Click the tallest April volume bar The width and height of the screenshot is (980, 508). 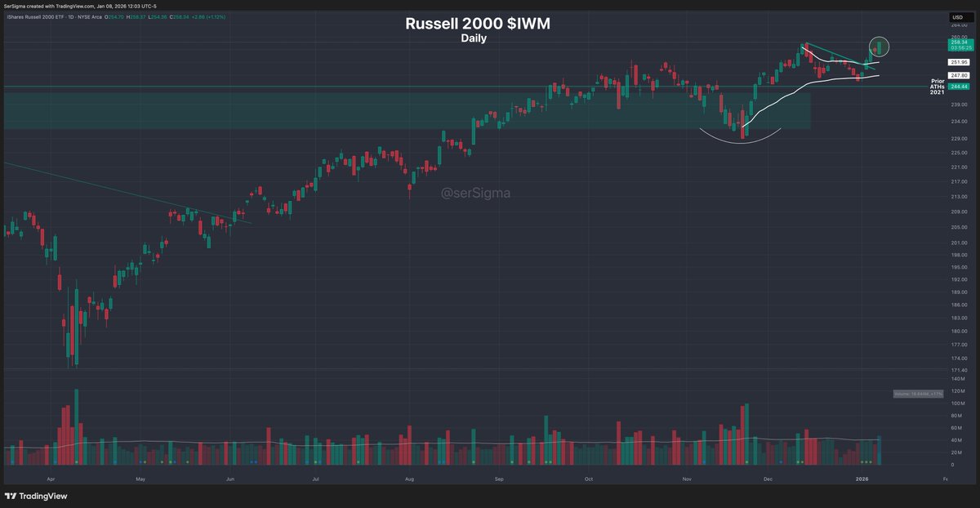click(76, 427)
